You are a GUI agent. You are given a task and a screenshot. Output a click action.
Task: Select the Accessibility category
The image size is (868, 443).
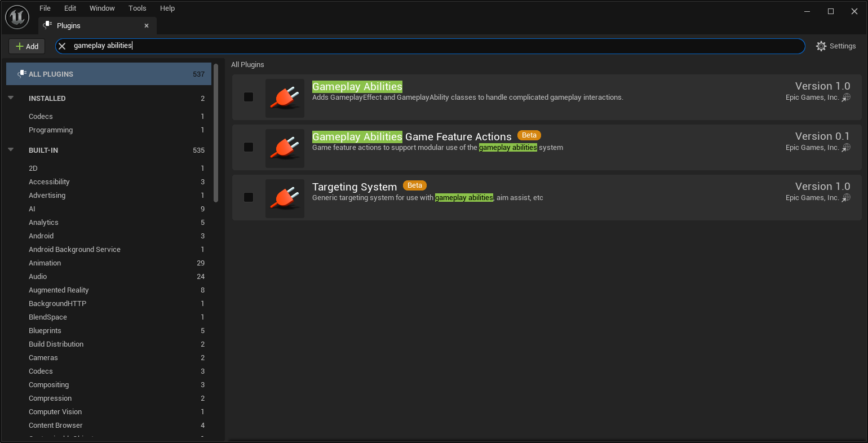click(109, 181)
